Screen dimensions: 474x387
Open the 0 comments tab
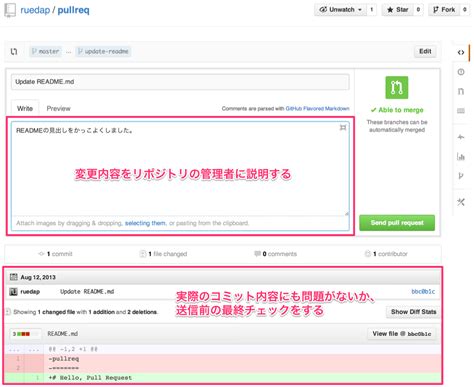[275, 254]
